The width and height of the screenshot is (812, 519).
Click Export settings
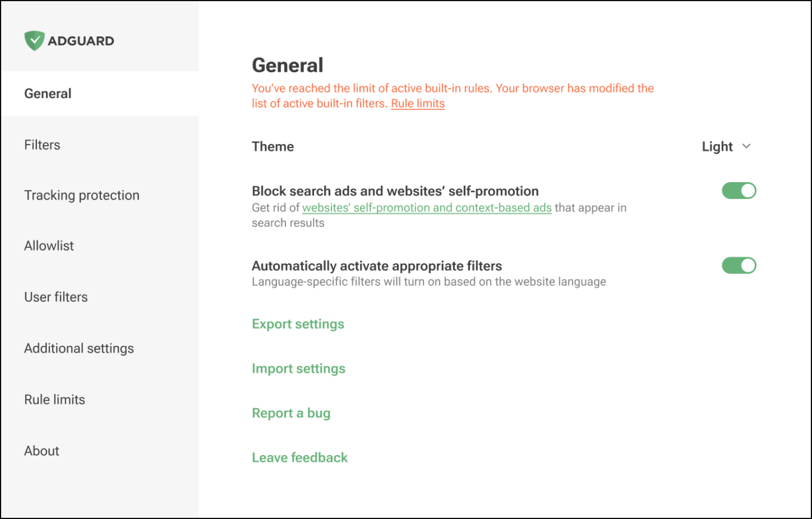[298, 324]
